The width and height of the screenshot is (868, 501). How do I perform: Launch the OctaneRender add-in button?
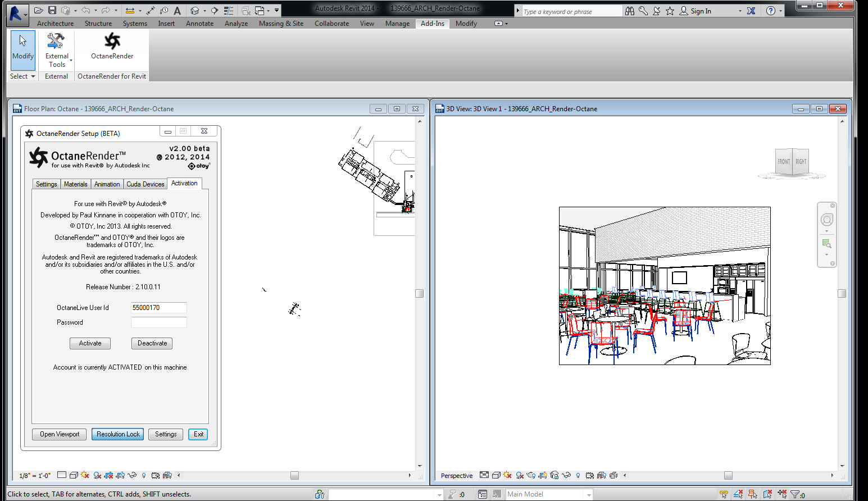point(112,46)
